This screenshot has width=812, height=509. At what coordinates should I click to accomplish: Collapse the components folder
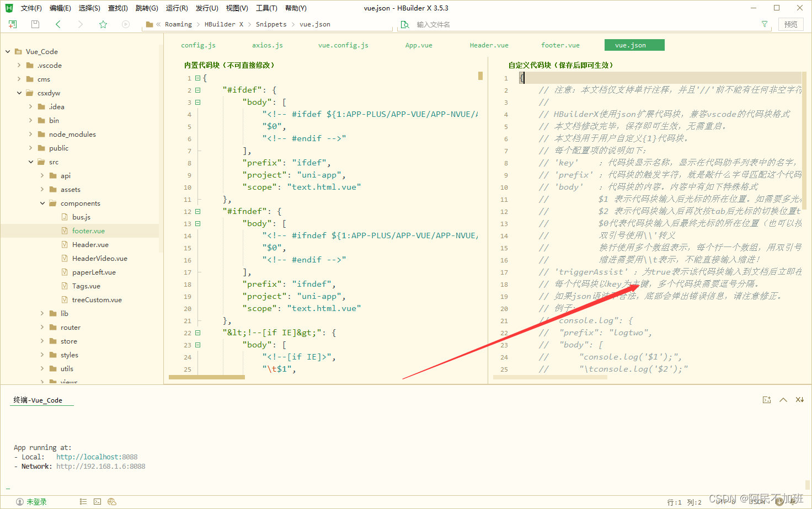point(42,203)
